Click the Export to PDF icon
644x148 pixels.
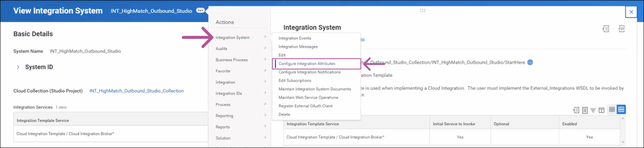pos(622,29)
